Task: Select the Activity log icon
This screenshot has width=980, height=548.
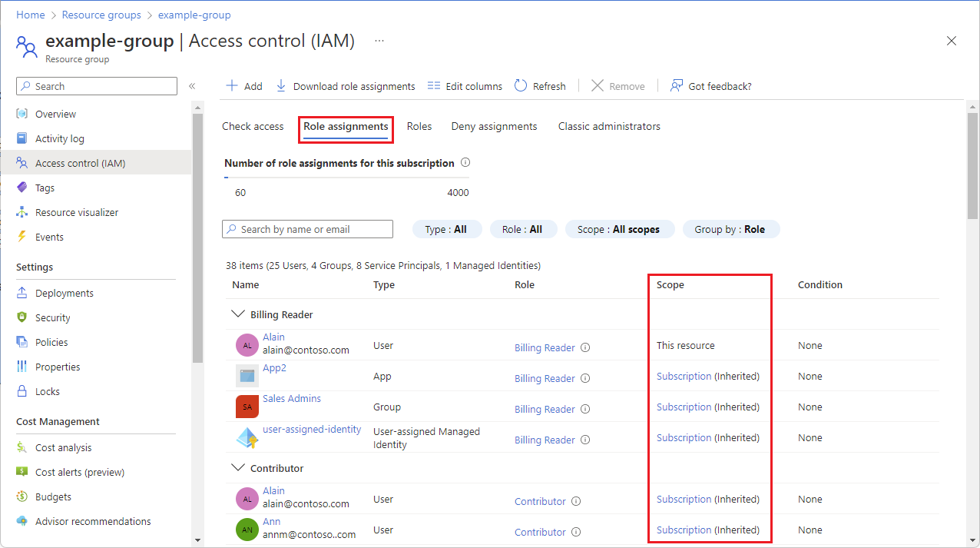Action: (24, 138)
